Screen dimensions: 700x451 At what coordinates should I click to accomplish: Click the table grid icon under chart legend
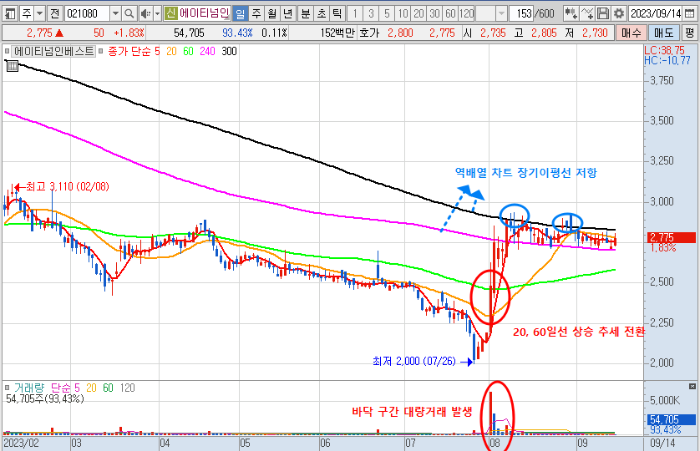(x=12, y=67)
